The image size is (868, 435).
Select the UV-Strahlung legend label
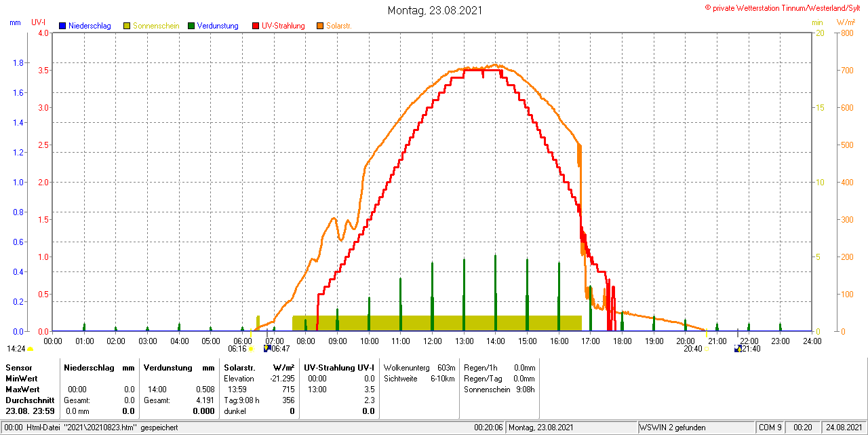click(x=283, y=26)
